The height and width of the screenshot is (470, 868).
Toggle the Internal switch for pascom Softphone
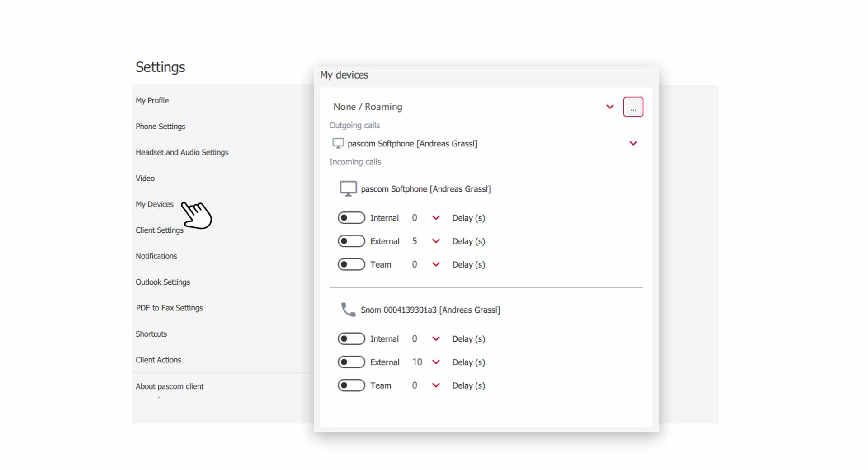351,218
